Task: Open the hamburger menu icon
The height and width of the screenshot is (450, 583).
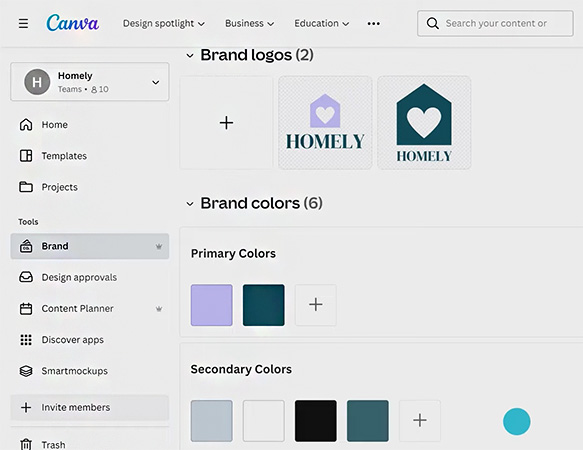Action: (23, 23)
